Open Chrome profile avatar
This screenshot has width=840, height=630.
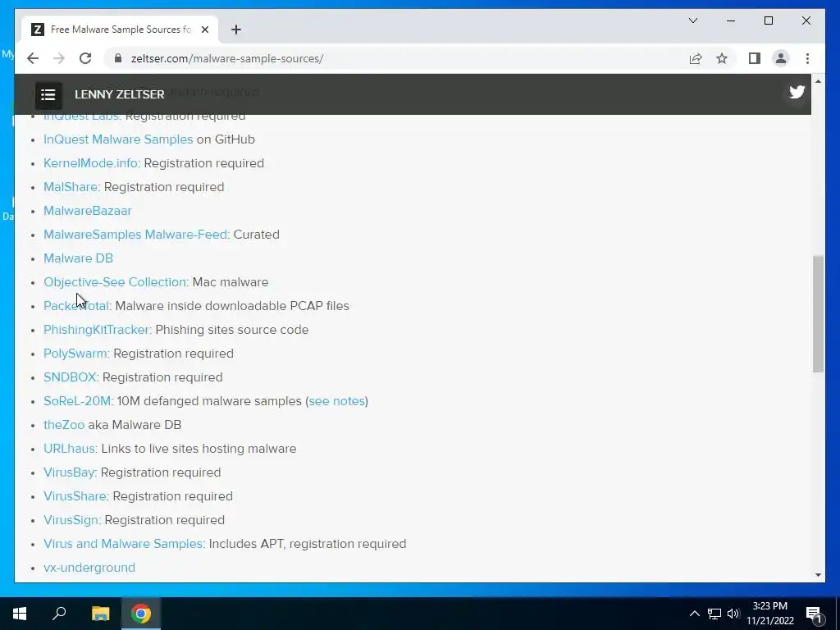click(x=781, y=58)
